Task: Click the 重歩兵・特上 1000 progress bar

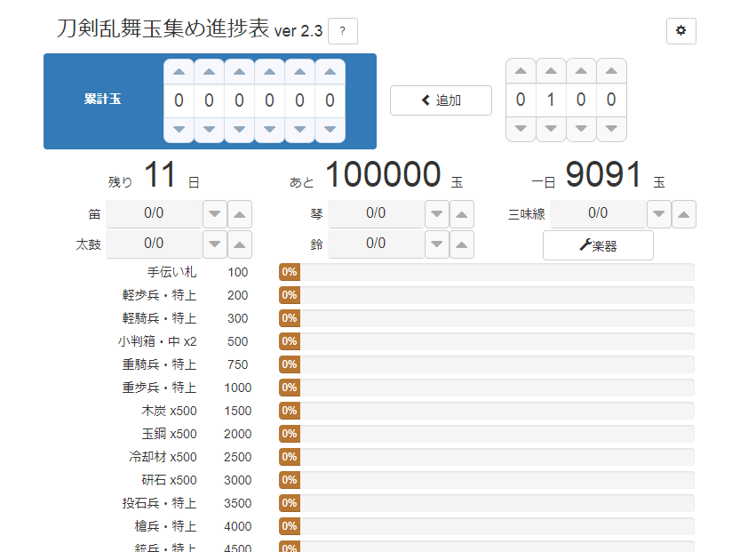Action: point(487,388)
